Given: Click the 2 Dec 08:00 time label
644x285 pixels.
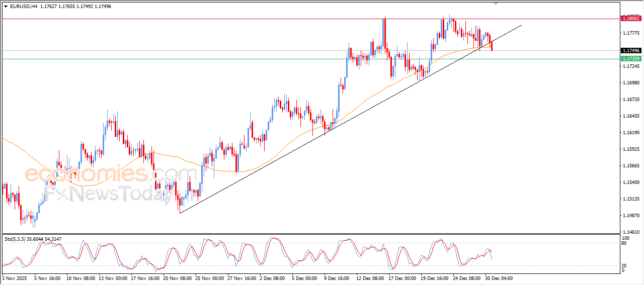Looking at the screenshot, I should pyautogui.click(x=273, y=278).
